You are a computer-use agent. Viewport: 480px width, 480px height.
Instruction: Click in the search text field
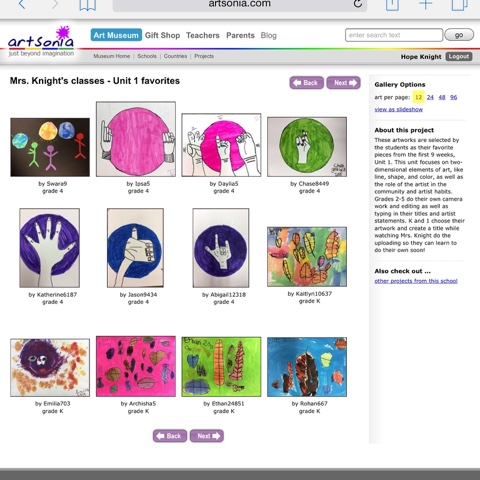point(394,35)
